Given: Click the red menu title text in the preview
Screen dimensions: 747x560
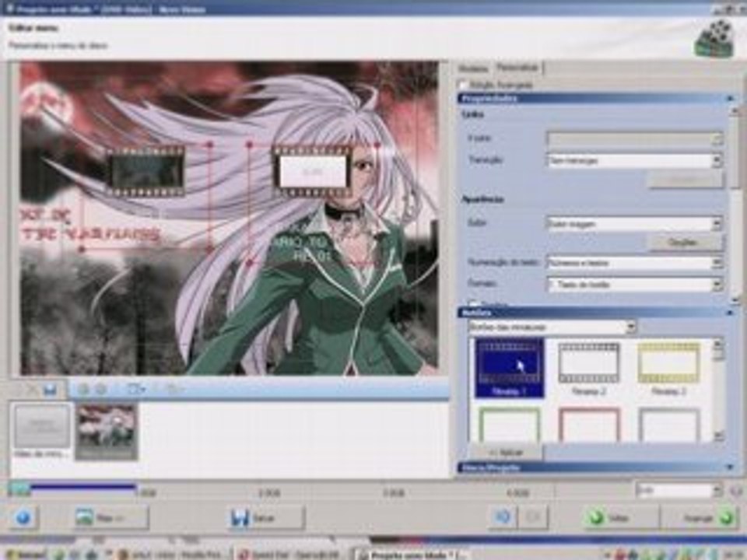Looking at the screenshot, I should coord(89,226).
